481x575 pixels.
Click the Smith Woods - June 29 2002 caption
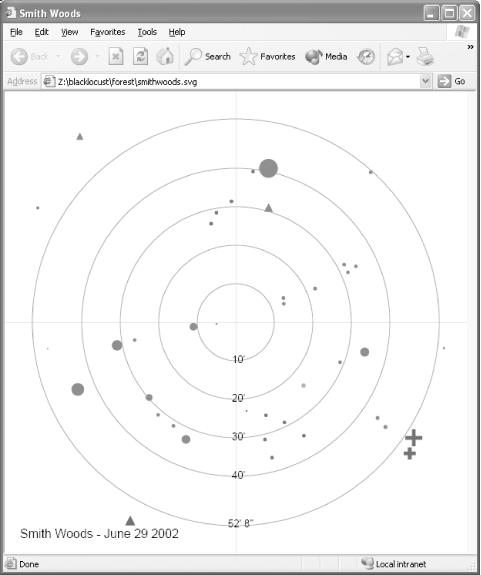[x=99, y=534]
